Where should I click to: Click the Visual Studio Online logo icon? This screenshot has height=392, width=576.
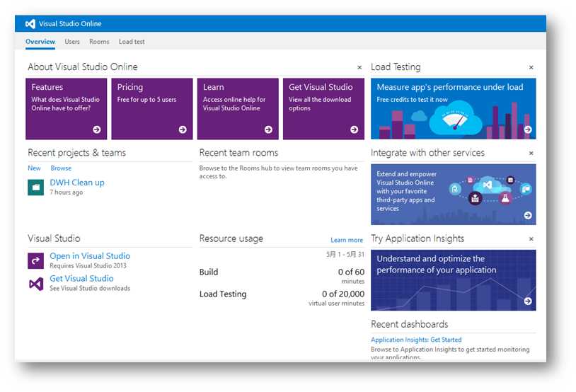(30, 23)
